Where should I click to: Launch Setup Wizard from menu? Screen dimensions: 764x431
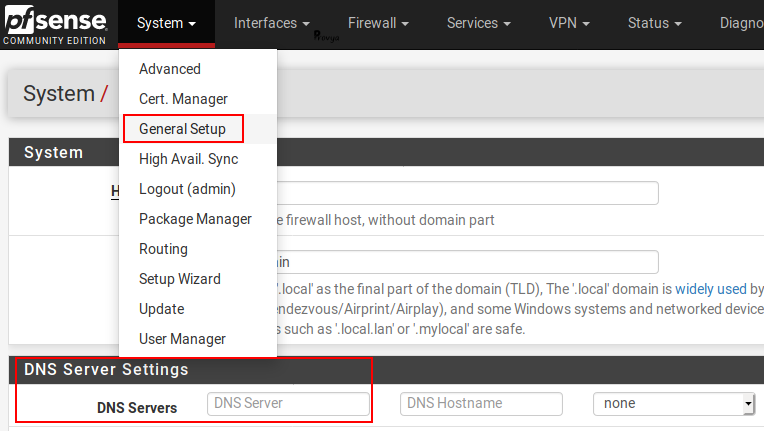coord(198,279)
